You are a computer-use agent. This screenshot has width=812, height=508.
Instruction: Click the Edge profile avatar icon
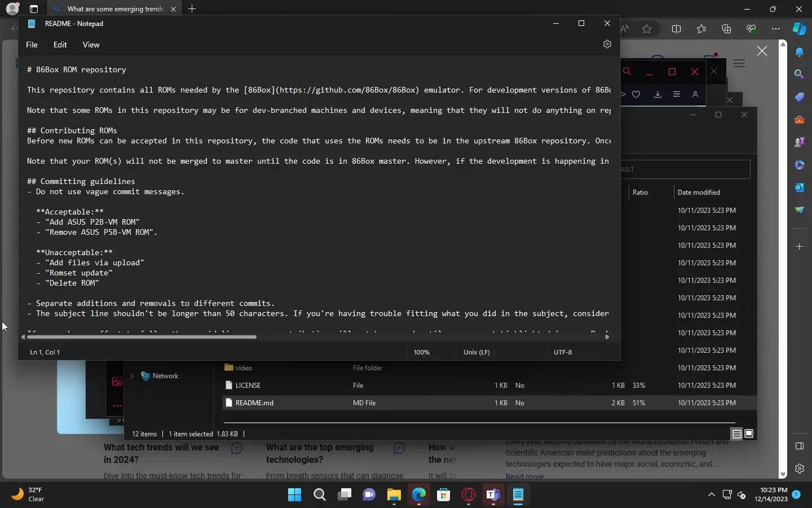click(x=12, y=9)
